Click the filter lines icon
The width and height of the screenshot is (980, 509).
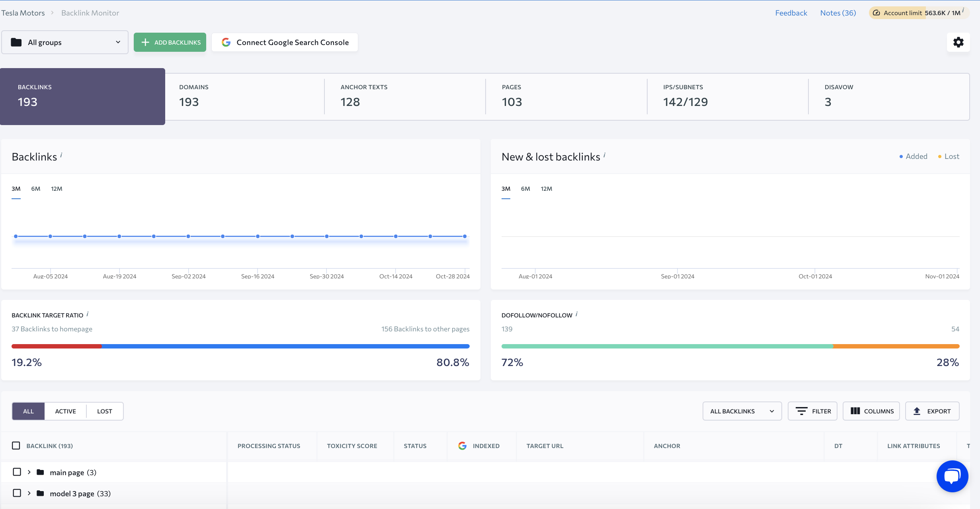(x=801, y=411)
